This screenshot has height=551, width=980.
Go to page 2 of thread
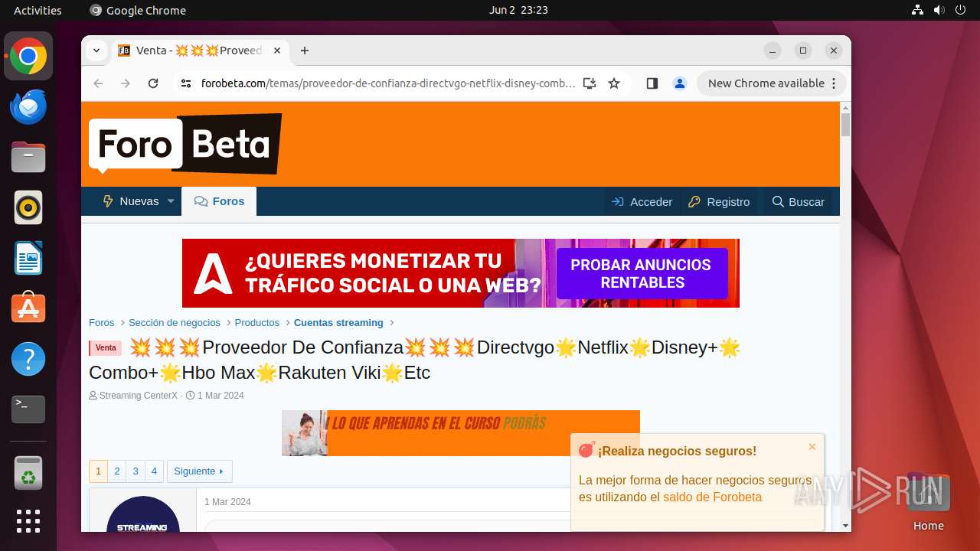(x=117, y=471)
